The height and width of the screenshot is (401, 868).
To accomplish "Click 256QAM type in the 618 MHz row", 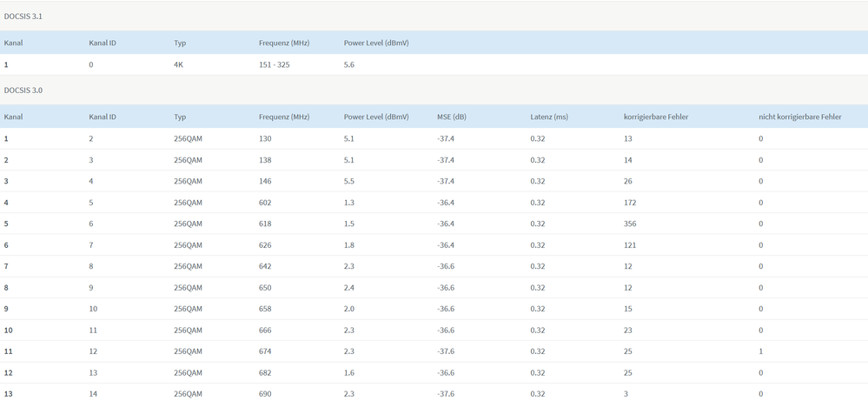I will pyautogui.click(x=189, y=224).
